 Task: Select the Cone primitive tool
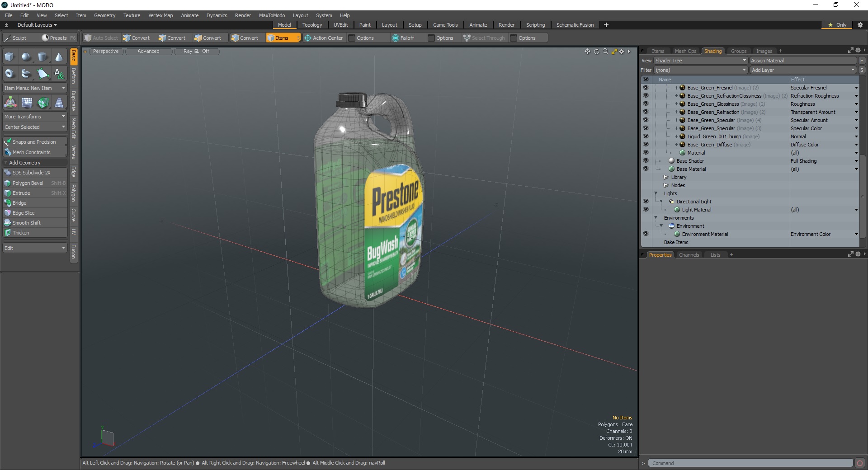click(59, 57)
